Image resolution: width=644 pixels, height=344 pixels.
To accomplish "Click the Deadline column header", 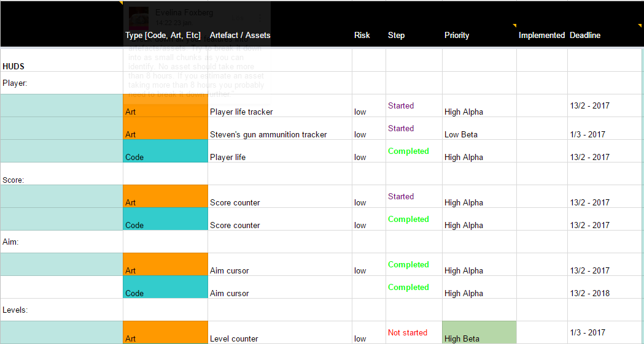I will coord(585,36).
